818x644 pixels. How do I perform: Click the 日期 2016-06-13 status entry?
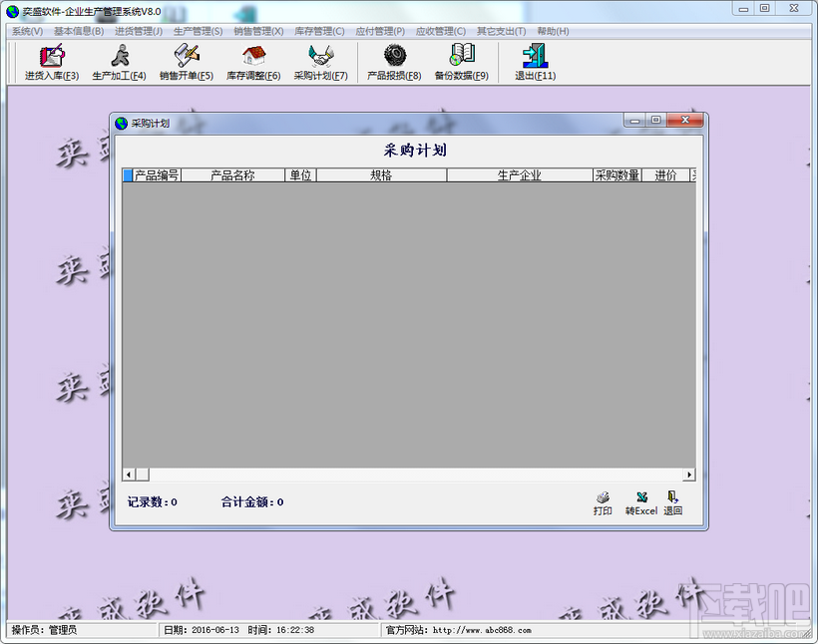pyautogui.click(x=202, y=630)
